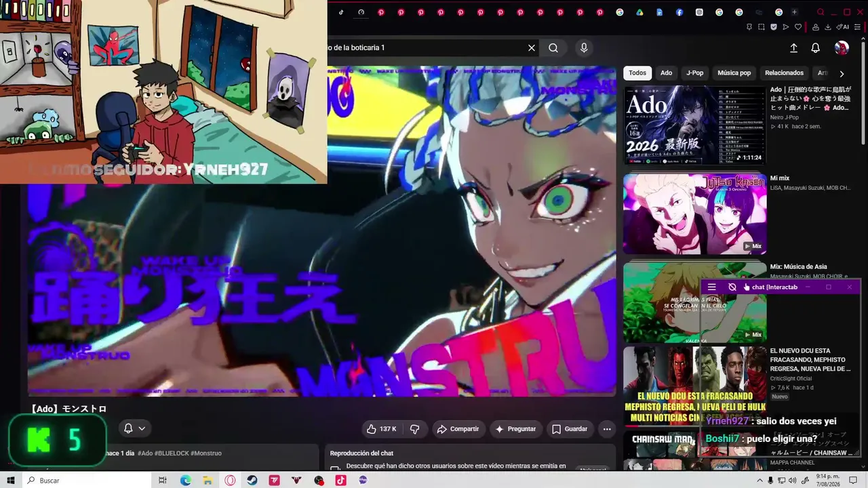The width and height of the screenshot is (868, 488).
Task: Open the TikTok browser tab
Action: point(341,12)
